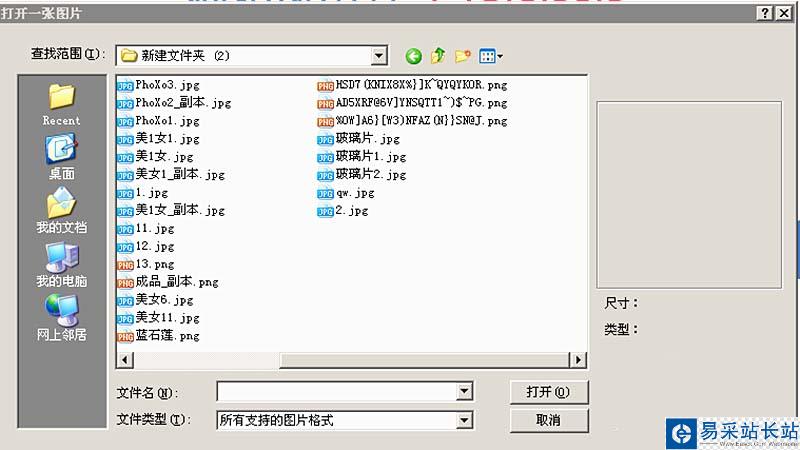Select file 美女11.jpg
800x450 pixels.
coord(158,318)
